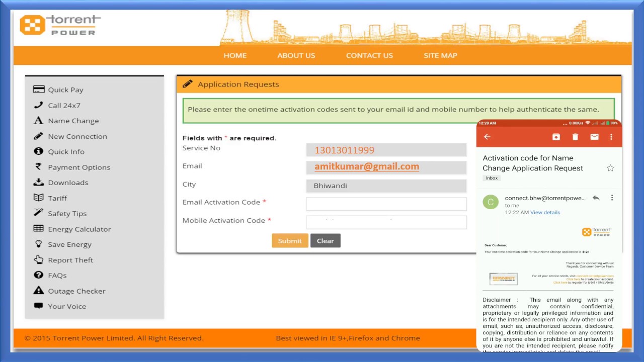Tap the mark unread envelope icon
Viewport: 644px width, 362px height.
coord(594,137)
